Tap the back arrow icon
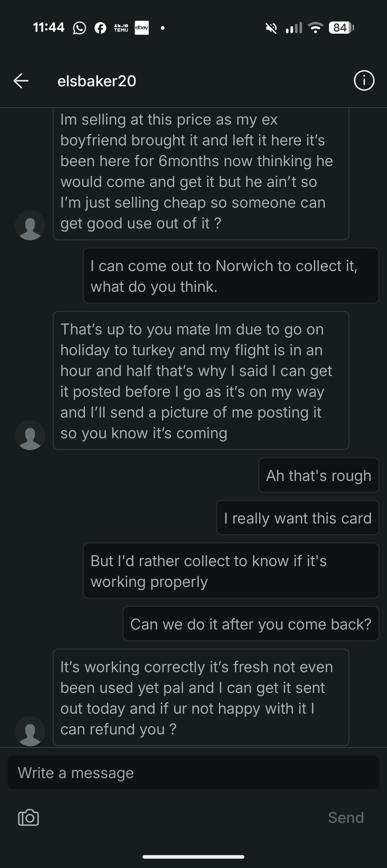 click(x=21, y=81)
